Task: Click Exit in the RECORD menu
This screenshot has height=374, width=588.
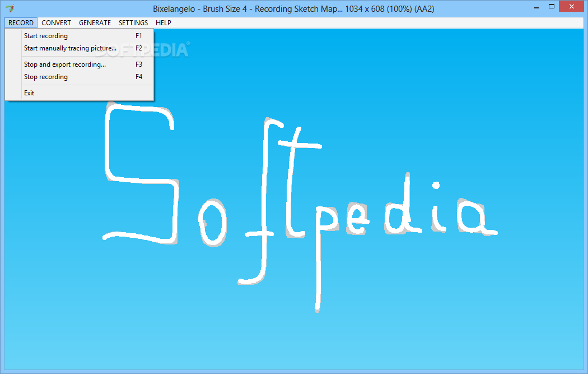Action: click(80, 93)
